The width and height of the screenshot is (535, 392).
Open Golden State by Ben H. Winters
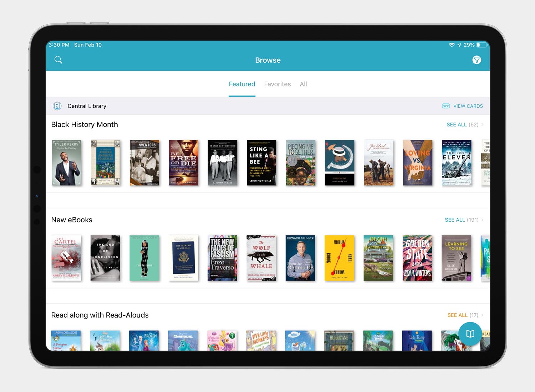(417, 258)
